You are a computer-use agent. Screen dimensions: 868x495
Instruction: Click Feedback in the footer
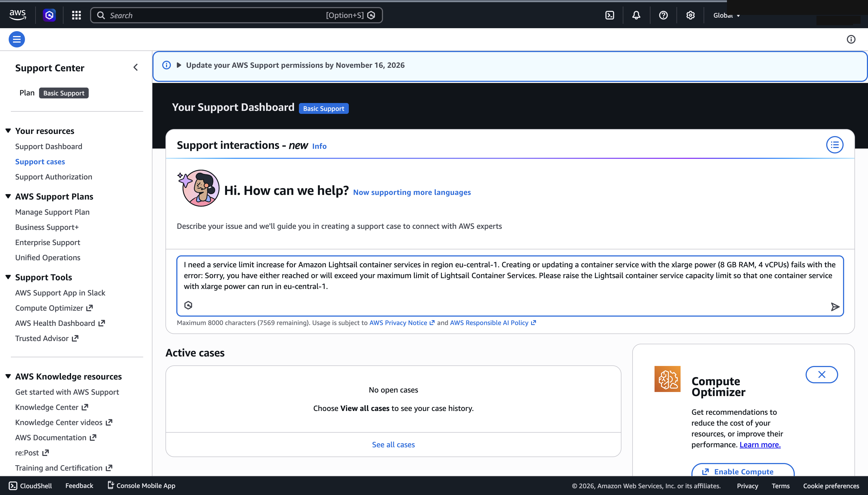pos(79,486)
